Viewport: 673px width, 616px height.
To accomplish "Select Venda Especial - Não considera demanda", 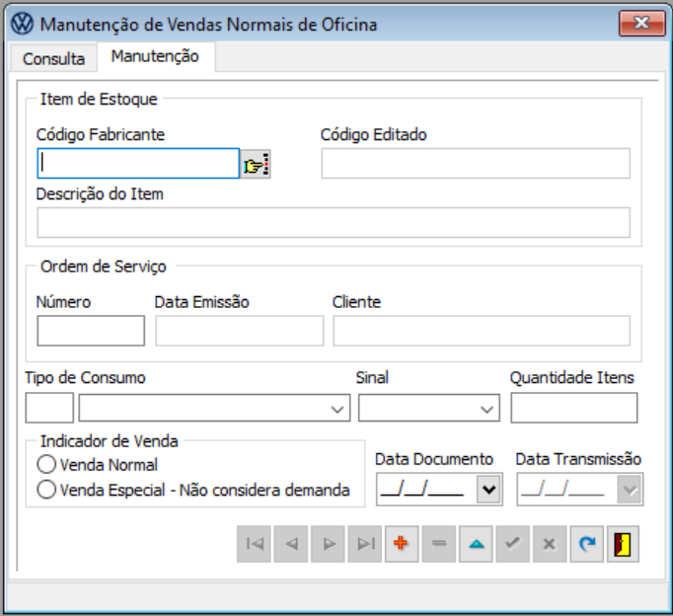I will (45, 489).
